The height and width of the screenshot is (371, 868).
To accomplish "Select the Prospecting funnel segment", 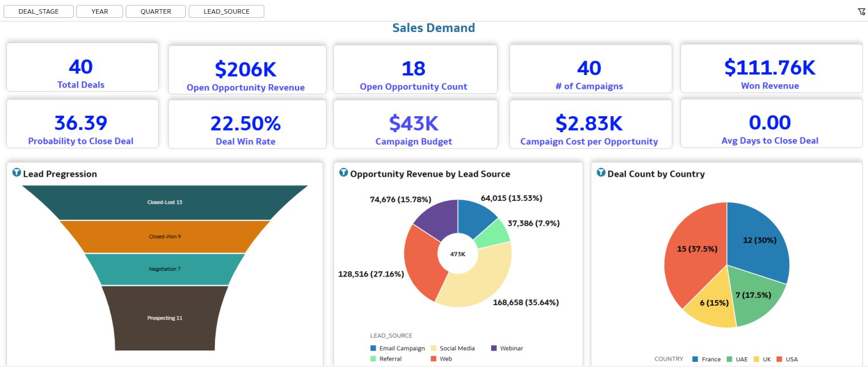I will tap(165, 318).
